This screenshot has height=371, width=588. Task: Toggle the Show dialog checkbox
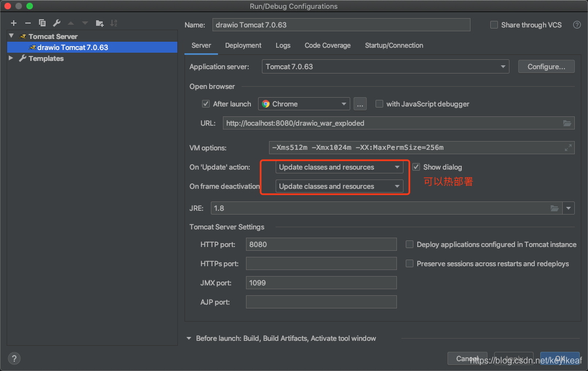[416, 167]
